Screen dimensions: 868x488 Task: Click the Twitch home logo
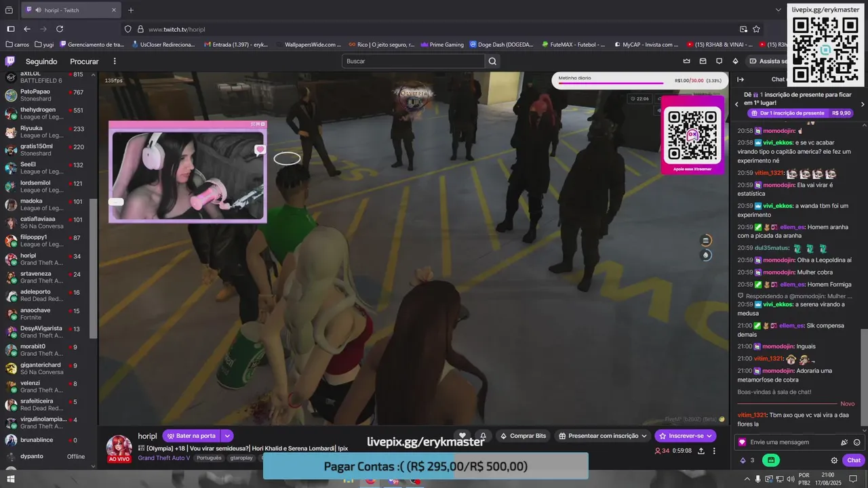[10, 61]
